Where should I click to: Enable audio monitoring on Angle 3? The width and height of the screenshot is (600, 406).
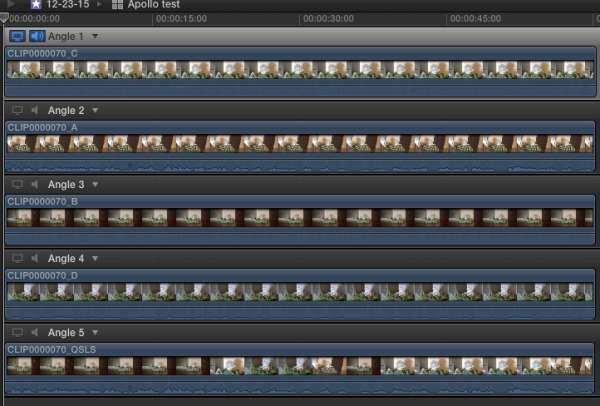click(35, 184)
